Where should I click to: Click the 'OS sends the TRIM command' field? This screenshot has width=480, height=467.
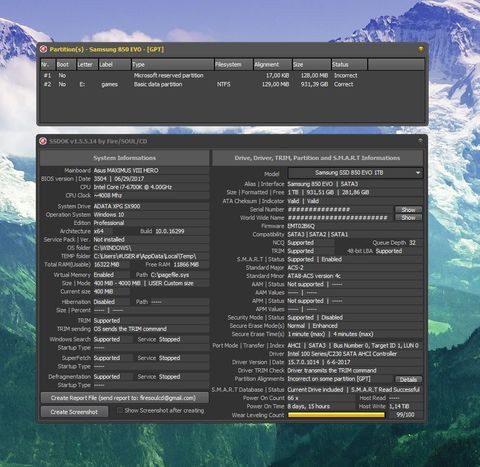coord(151,329)
